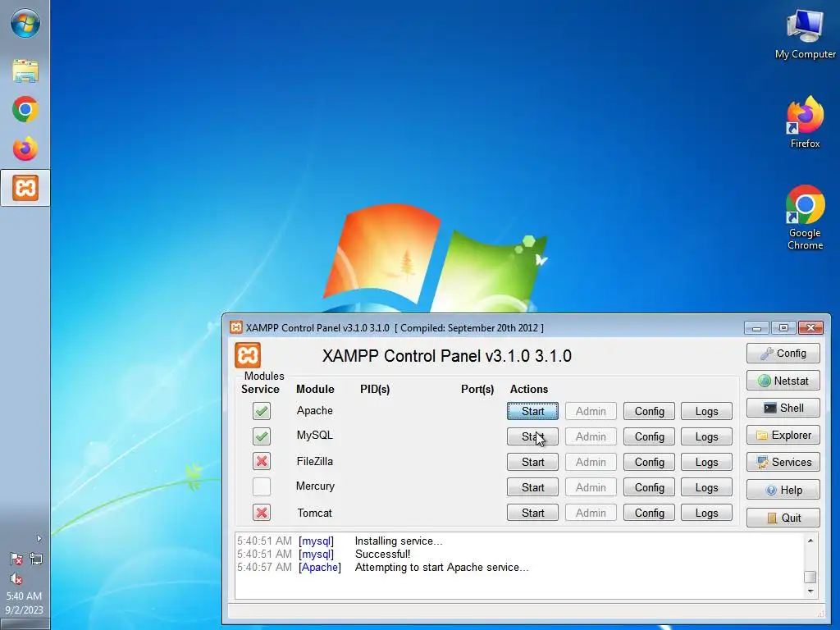Quit the XAMPP Control Panel

[783, 518]
